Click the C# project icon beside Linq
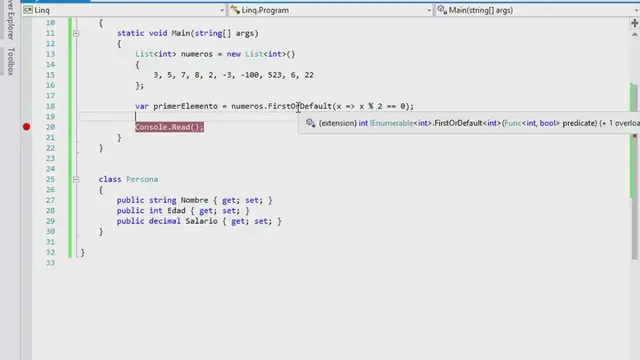 point(28,10)
